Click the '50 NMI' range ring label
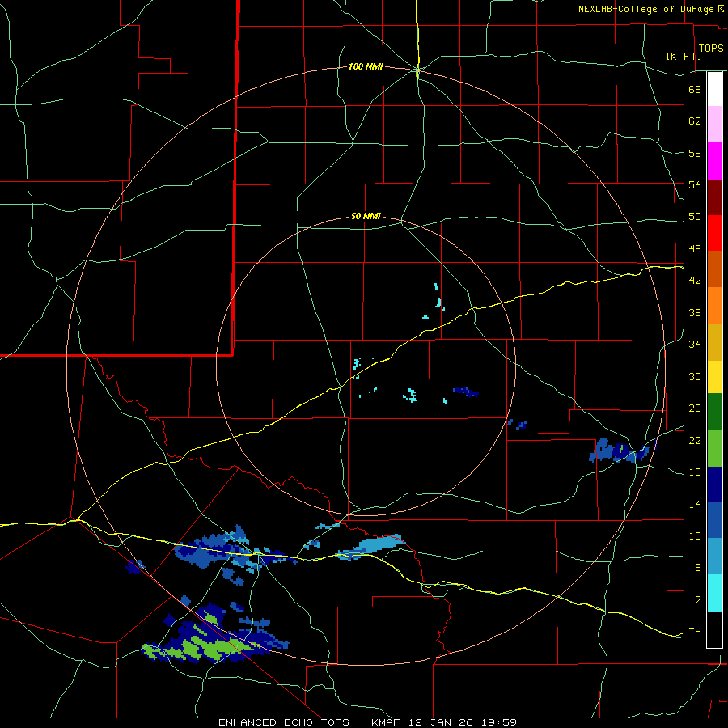728x728 pixels. 366,216
